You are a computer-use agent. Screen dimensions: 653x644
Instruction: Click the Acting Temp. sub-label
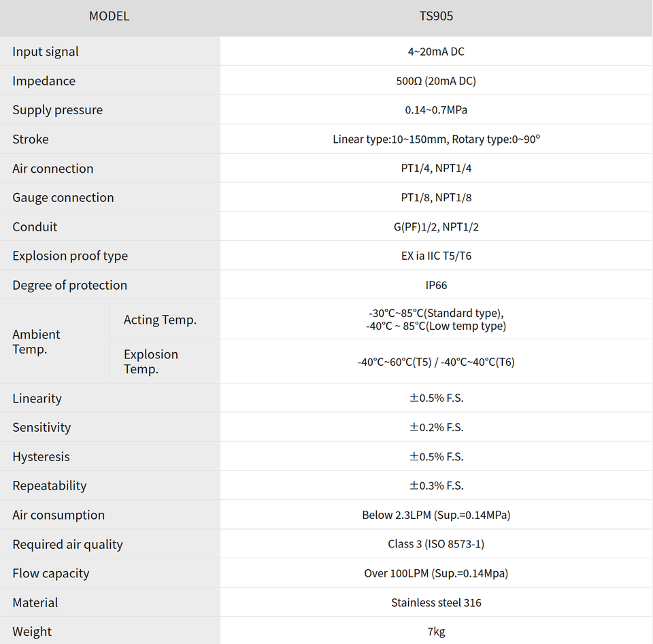[x=160, y=320]
